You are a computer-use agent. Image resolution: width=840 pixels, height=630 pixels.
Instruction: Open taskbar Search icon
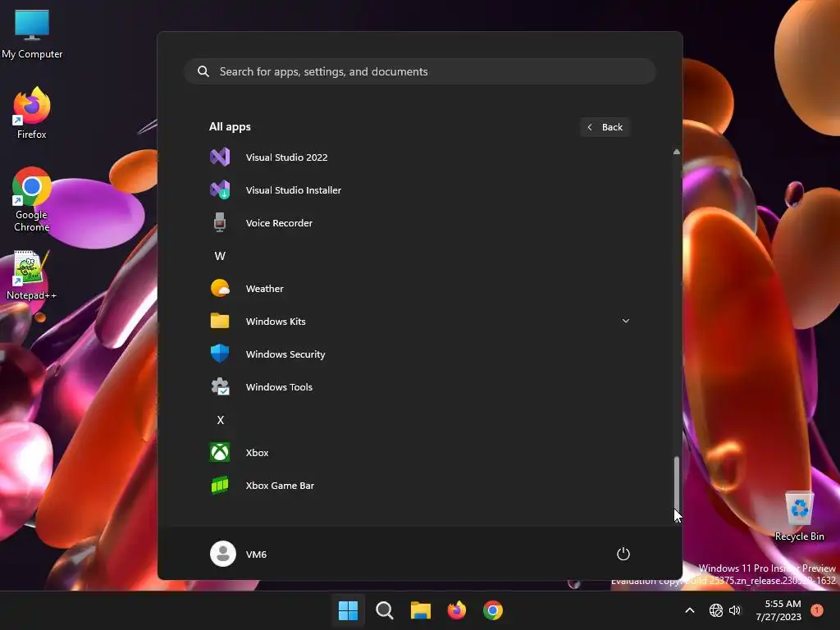click(x=385, y=610)
